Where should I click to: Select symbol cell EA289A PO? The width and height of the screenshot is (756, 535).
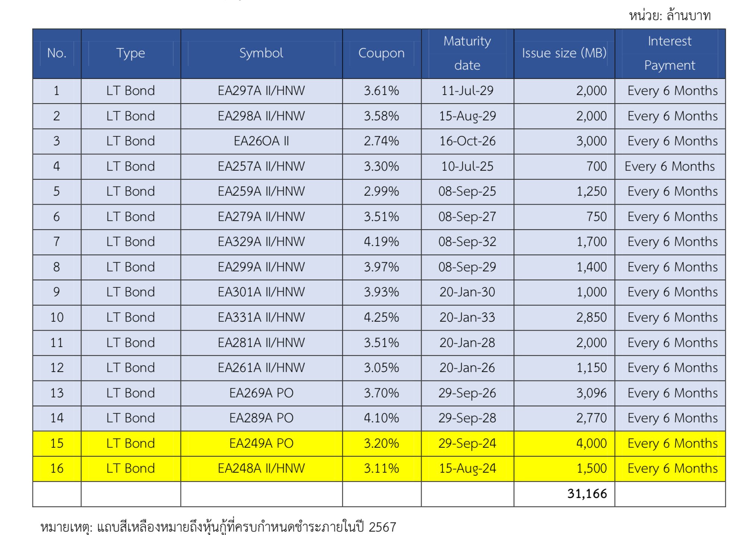point(261,418)
